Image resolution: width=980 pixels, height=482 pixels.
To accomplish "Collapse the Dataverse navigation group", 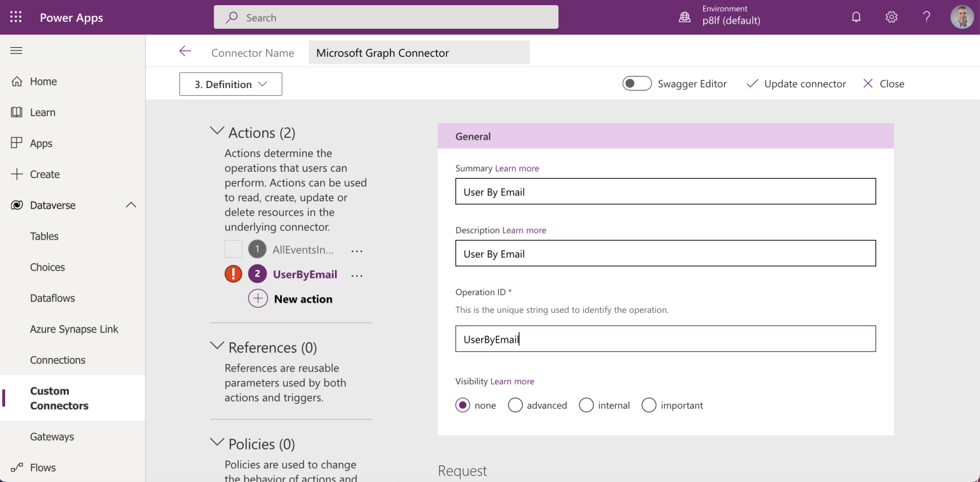I will click(131, 205).
